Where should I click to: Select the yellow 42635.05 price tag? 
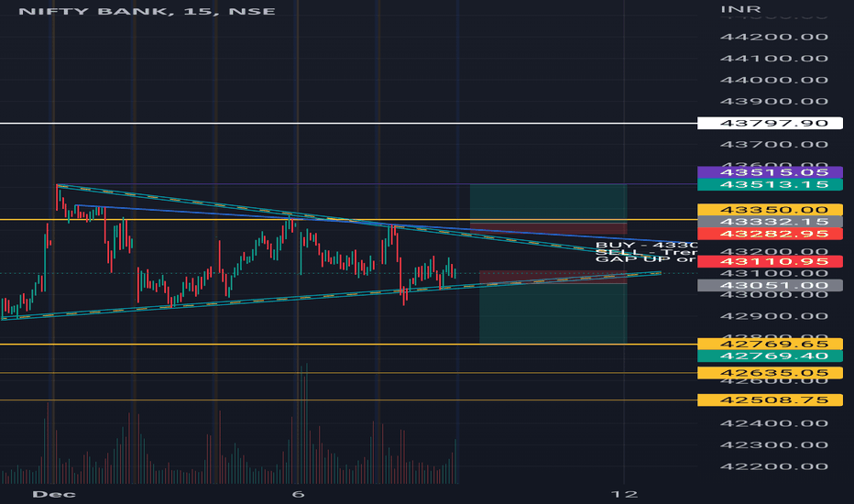coord(770,373)
